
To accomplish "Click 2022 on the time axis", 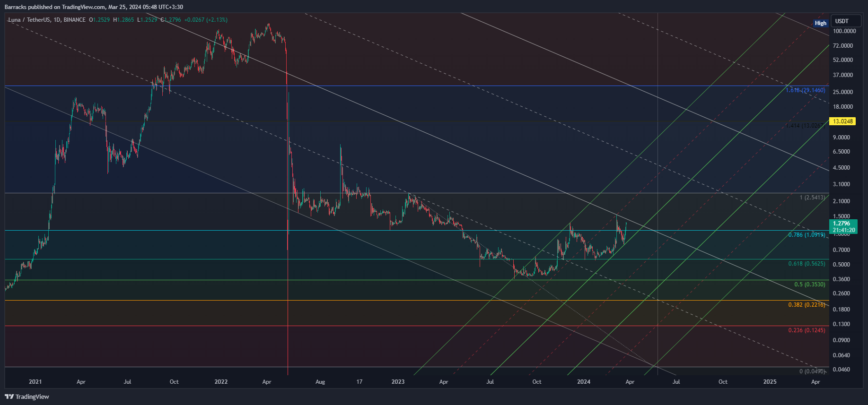I will coord(221,382).
